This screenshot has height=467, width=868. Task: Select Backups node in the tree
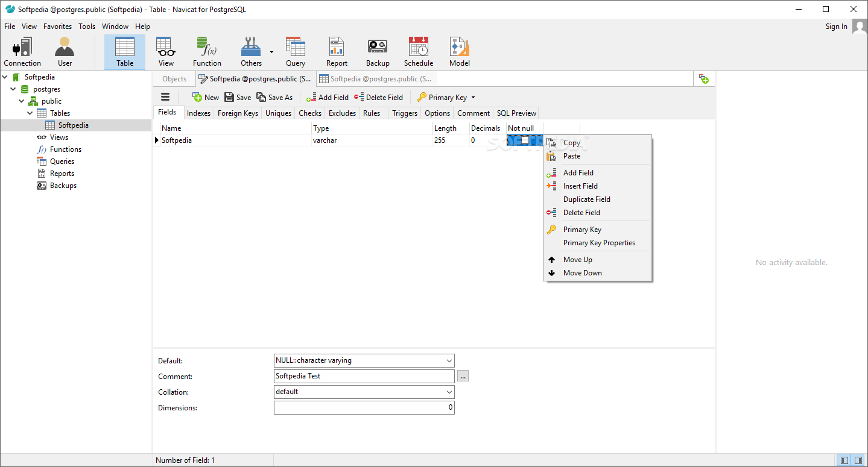coord(63,186)
